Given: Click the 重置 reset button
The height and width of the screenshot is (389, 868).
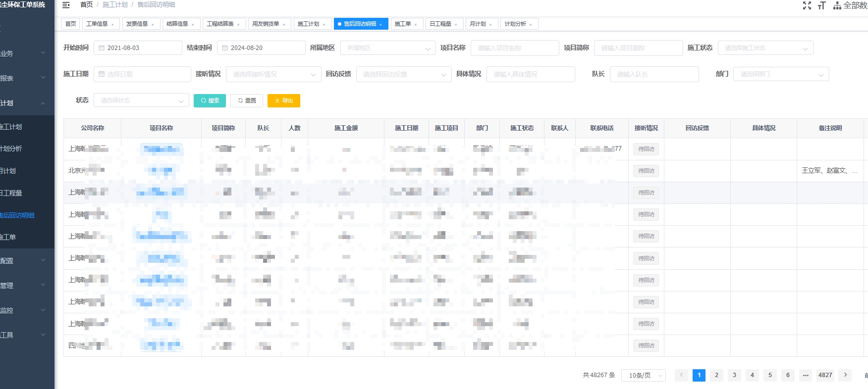Looking at the screenshot, I should (x=247, y=100).
